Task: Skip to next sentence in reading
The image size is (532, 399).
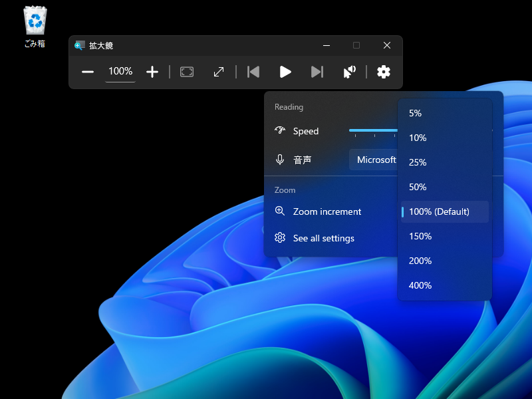Action: click(x=317, y=72)
